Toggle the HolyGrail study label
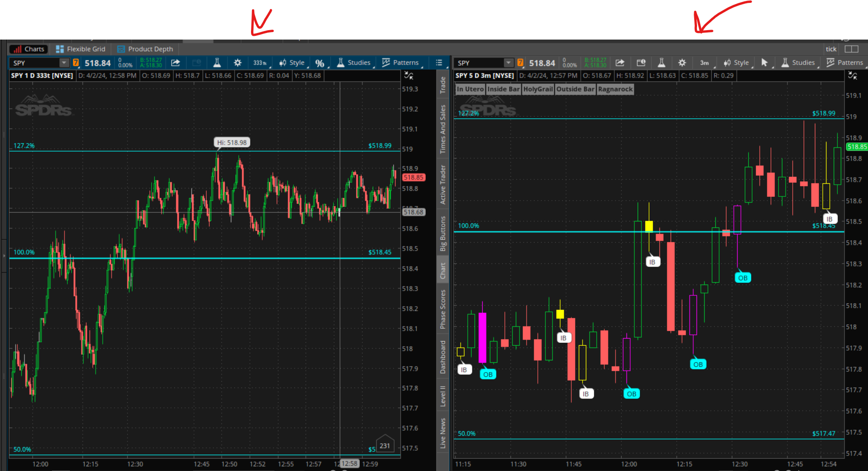 point(538,89)
